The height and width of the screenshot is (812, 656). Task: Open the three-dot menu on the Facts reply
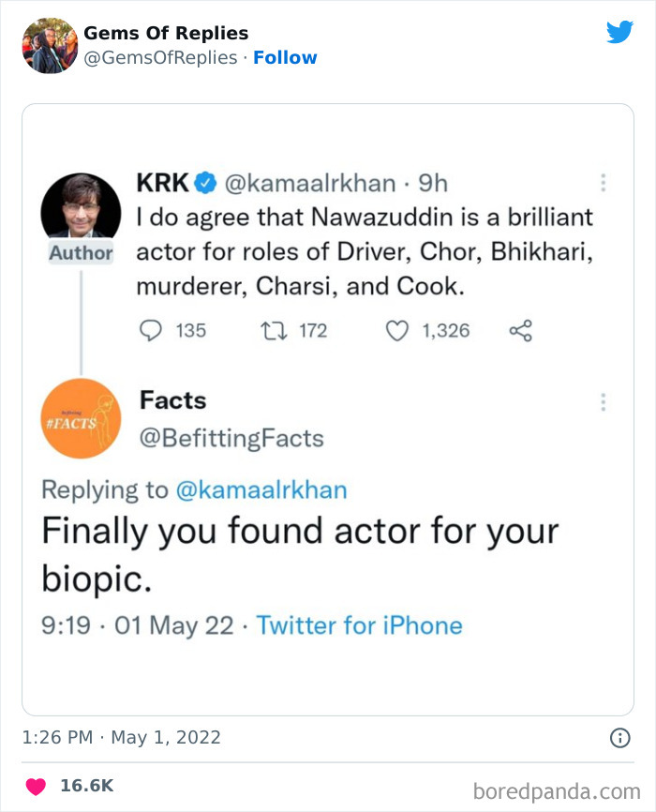[x=604, y=400]
